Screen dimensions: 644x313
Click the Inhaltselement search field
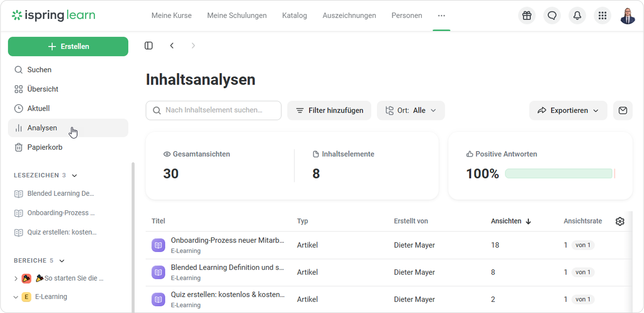pyautogui.click(x=213, y=110)
